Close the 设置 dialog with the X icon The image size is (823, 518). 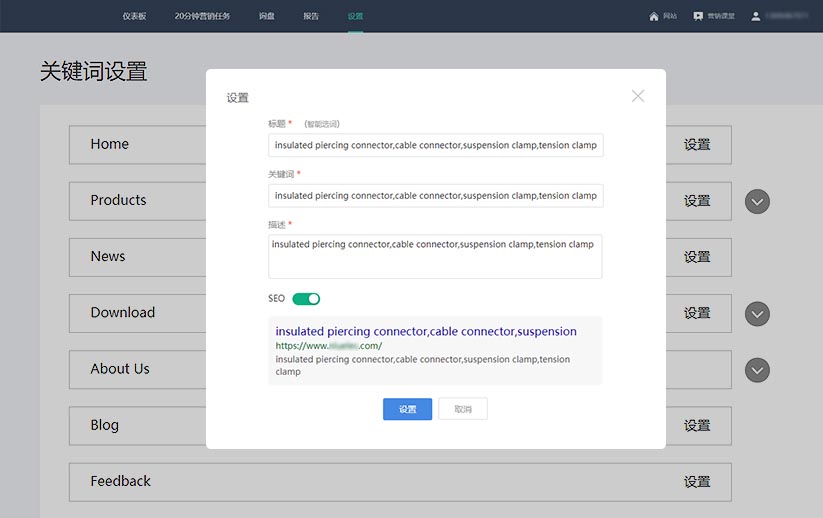(x=638, y=96)
